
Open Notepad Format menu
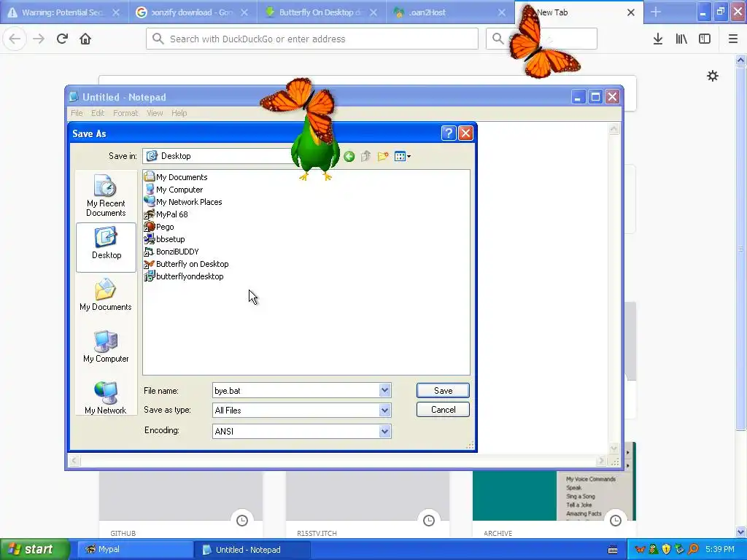pyautogui.click(x=125, y=113)
